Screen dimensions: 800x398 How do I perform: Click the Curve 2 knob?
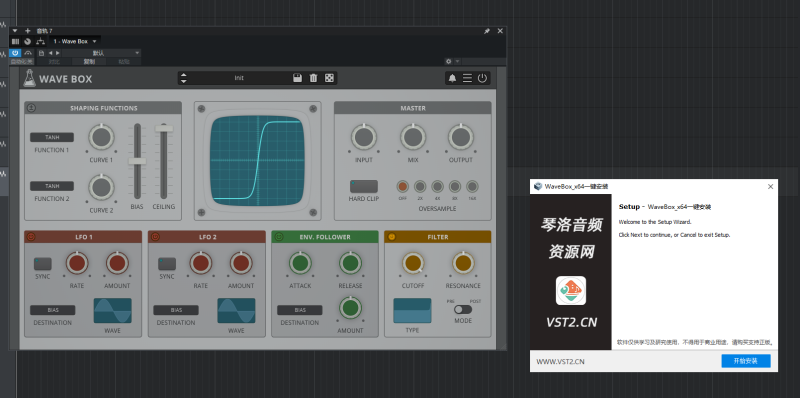tap(101, 187)
